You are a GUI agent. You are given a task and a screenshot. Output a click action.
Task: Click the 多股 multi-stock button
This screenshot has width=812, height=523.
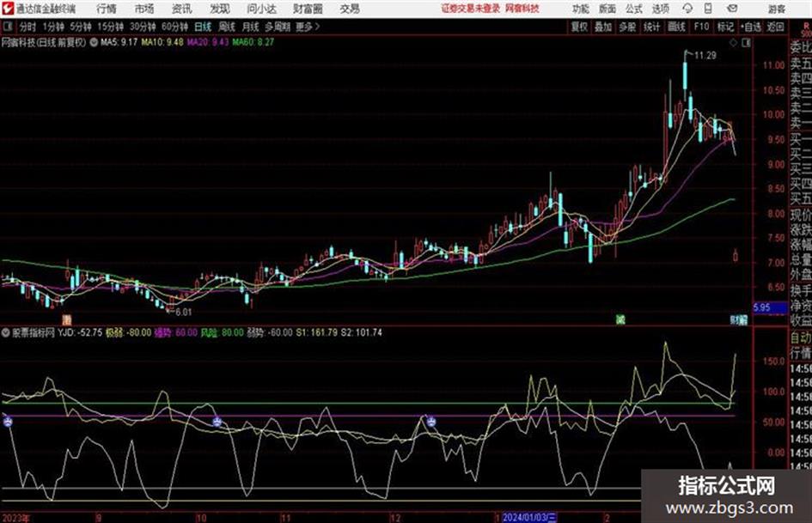(627, 27)
